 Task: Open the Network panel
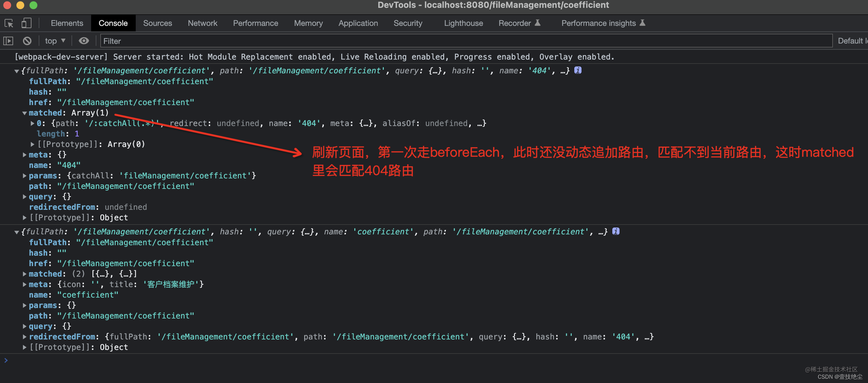coord(202,23)
